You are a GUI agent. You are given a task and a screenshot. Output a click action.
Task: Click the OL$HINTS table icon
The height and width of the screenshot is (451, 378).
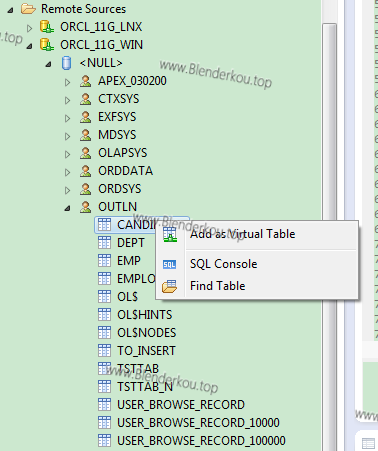pos(104,315)
